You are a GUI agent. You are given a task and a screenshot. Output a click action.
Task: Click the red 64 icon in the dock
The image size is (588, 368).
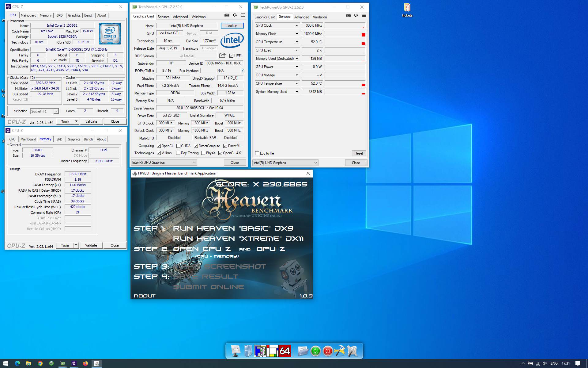coord(285,351)
